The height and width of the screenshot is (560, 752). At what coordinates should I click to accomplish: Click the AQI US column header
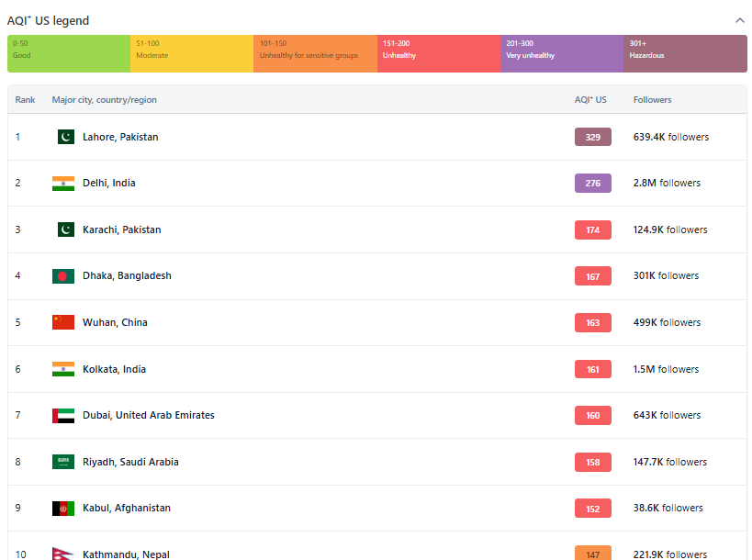pyautogui.click(x=590, y=99)
